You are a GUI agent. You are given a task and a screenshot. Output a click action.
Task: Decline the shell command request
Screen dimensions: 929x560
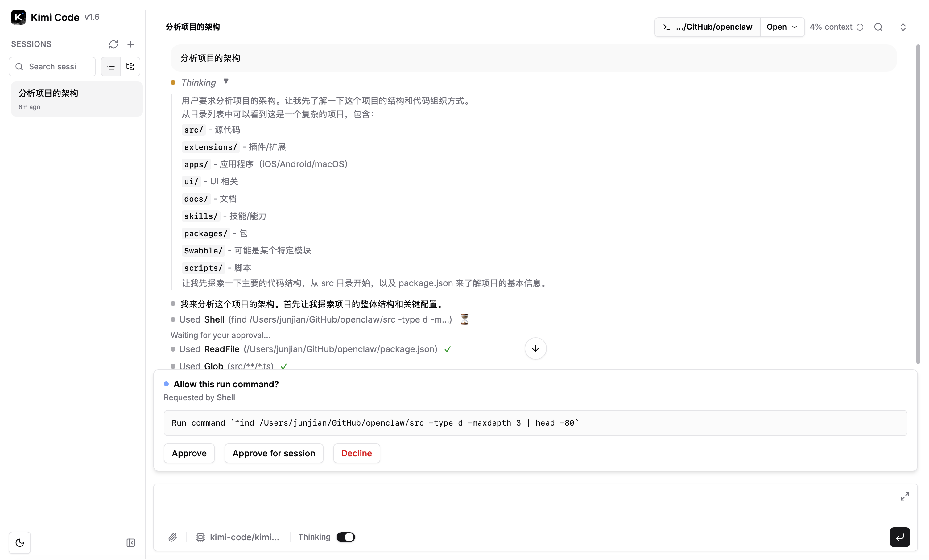coord(356,453)
